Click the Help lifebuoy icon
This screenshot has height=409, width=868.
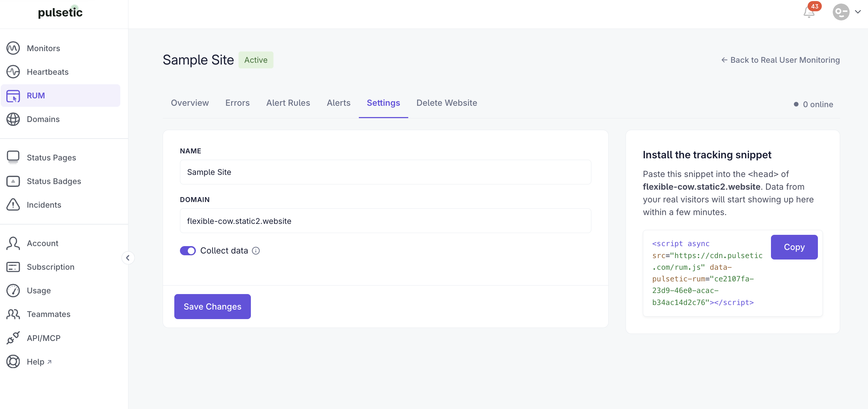tap(13, 362)
